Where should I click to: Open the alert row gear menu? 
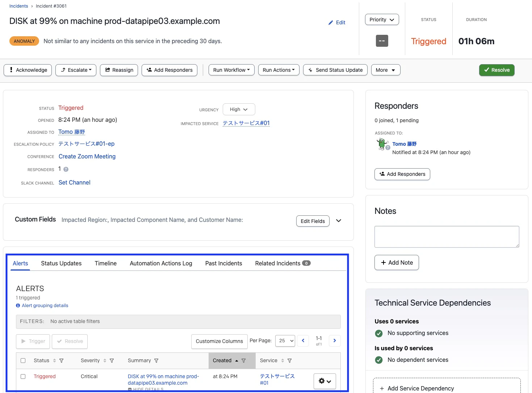(325, 381)
